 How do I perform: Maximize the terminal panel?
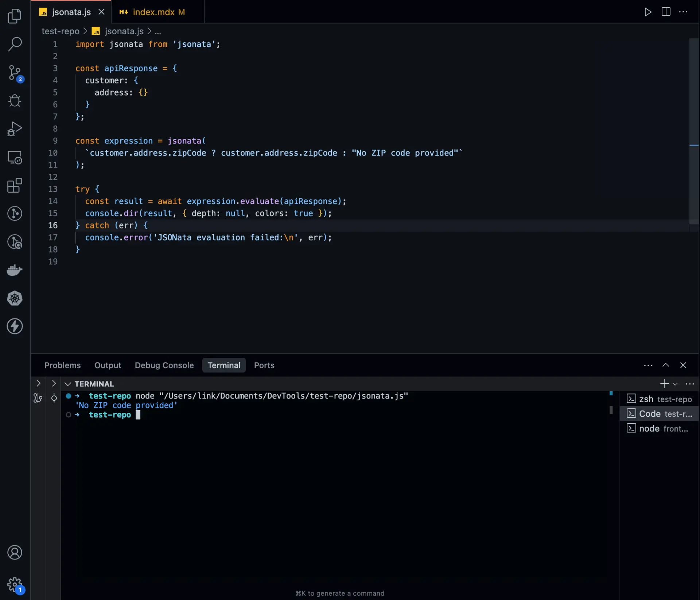click(665, 365)
